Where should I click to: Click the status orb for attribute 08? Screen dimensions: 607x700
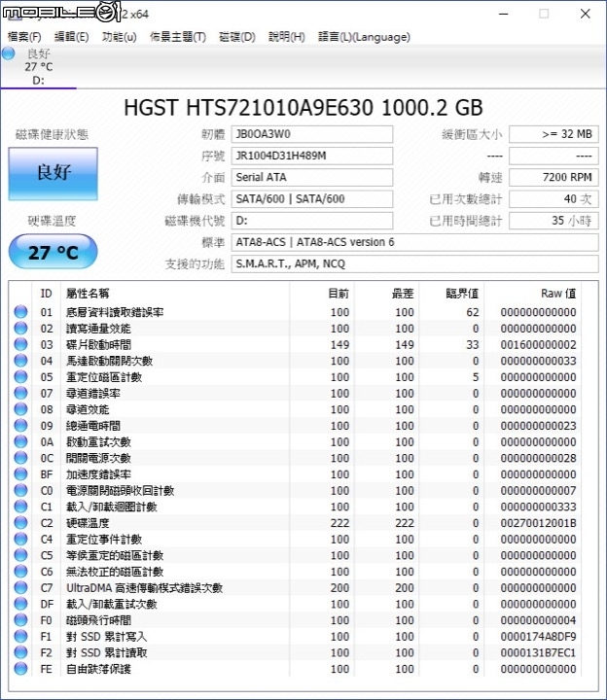click(20, 409)
